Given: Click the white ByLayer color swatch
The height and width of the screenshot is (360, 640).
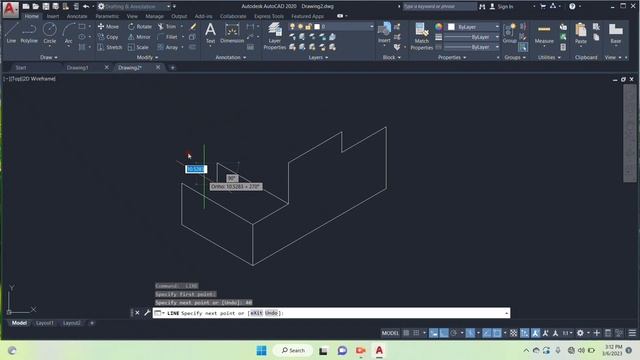Looking at the screenshot, I should pos(451,27).
